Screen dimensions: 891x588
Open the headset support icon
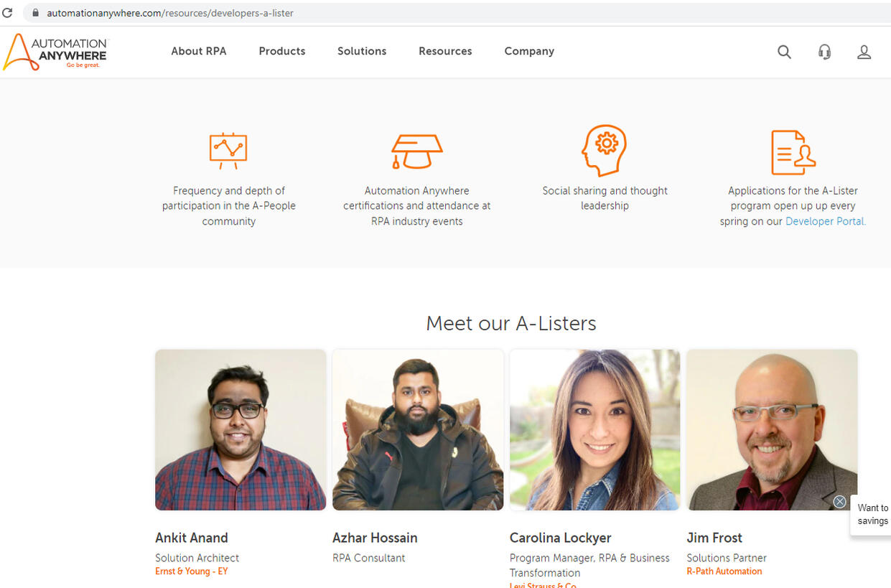click(824, 52)
